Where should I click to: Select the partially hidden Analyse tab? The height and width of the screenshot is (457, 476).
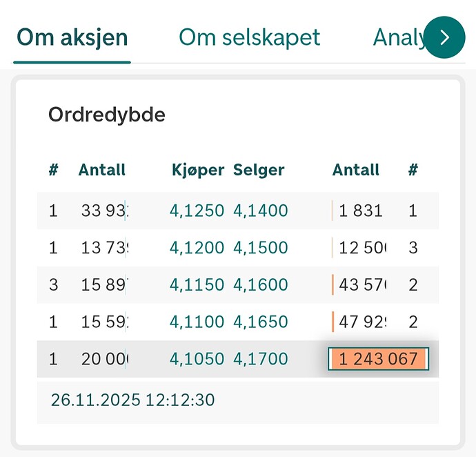click(397, 37)
